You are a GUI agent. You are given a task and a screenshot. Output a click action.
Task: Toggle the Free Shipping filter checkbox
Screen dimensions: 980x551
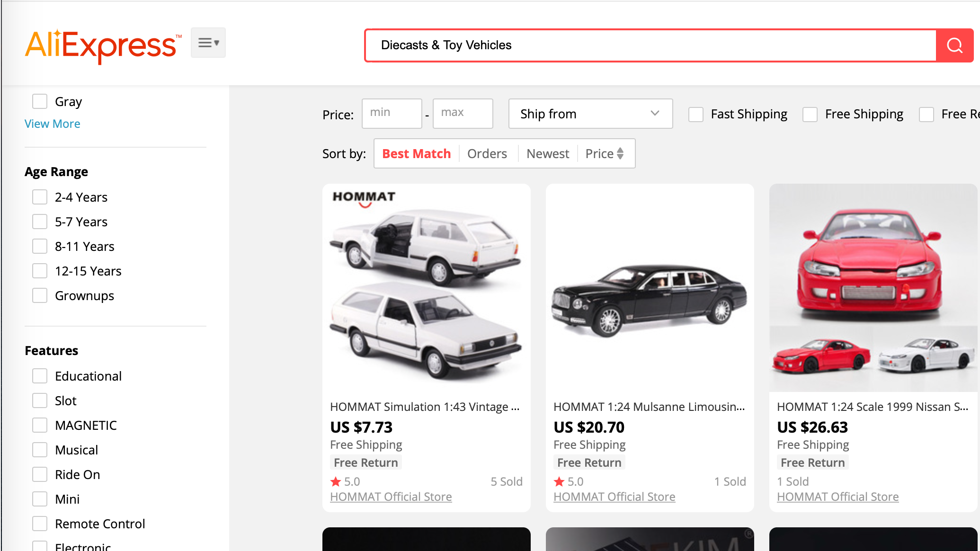[x=810, y=114]
